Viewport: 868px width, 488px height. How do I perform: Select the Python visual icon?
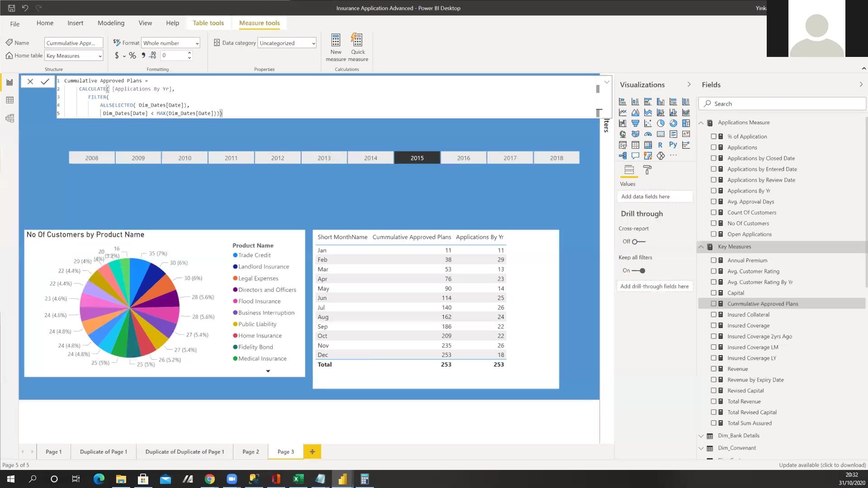(x=673, y=145)
